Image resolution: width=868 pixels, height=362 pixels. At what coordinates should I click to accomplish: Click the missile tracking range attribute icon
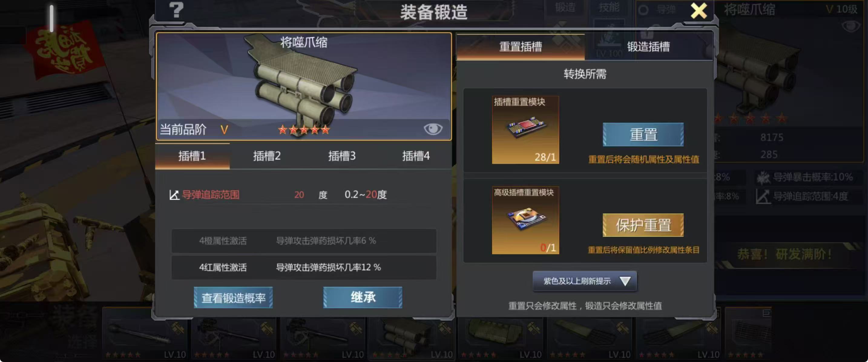[x=174, y=195]
